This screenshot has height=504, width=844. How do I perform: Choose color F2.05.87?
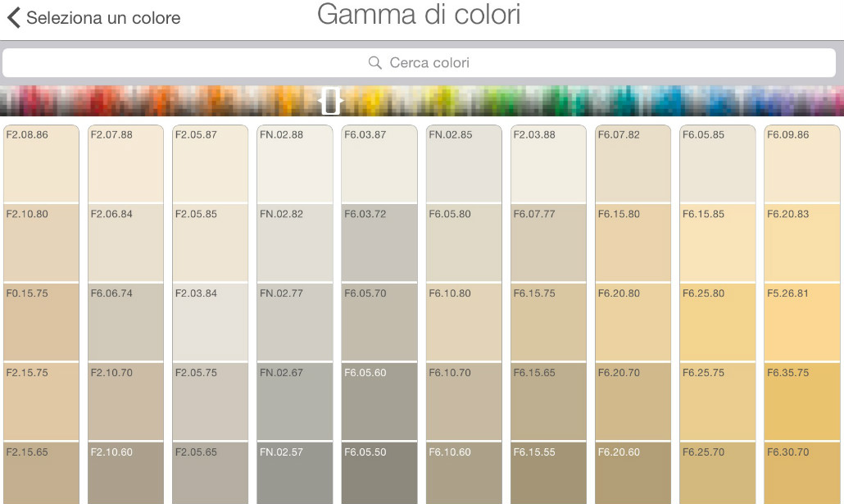point(211,164)
